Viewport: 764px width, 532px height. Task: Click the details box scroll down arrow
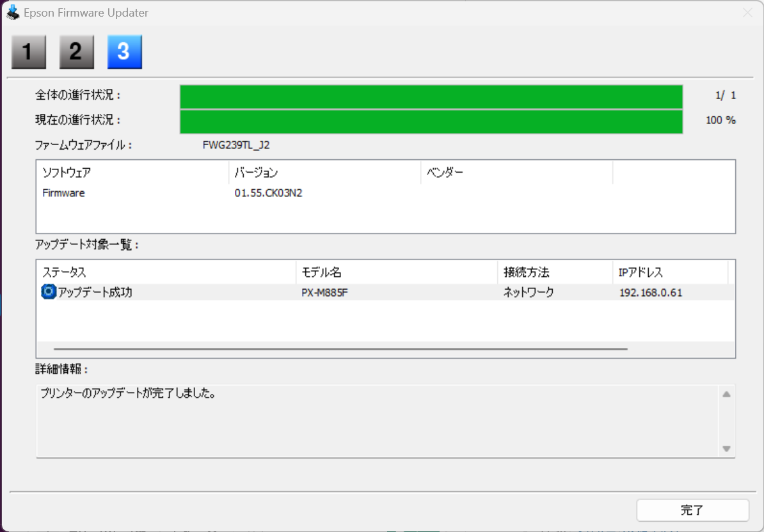pyautogui.click(x=726, y=449)
